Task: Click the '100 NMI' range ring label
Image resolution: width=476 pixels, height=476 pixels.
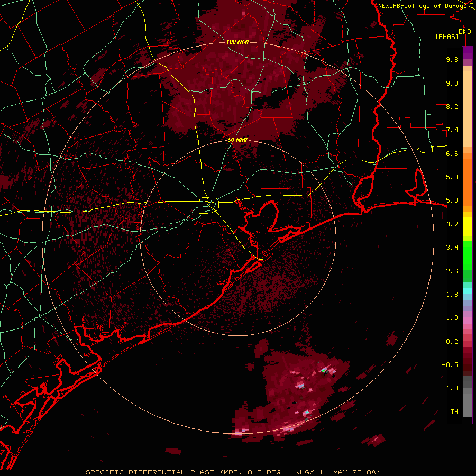Action: [237, 42]
